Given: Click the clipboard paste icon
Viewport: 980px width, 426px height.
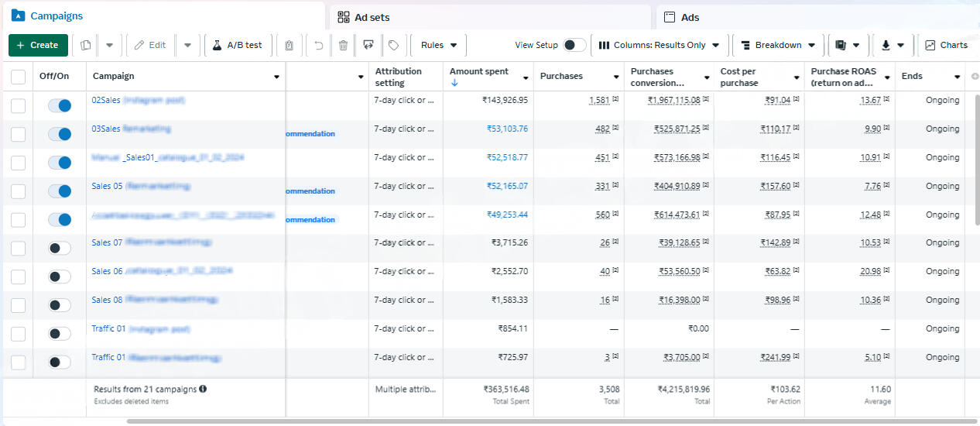Looking at the screenshot, I should (x=289, y=45).
